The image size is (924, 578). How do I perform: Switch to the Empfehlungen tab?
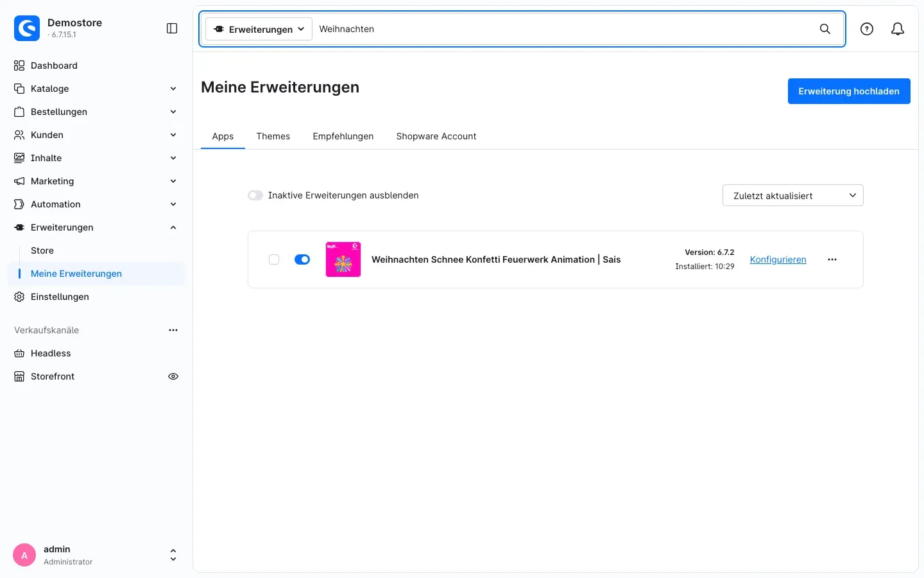343,136
